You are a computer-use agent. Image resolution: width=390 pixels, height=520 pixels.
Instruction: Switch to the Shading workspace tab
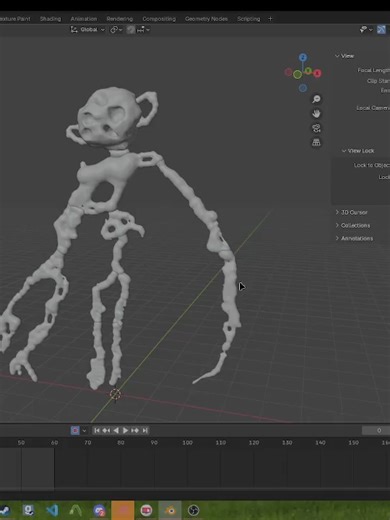tap(51, 19)
